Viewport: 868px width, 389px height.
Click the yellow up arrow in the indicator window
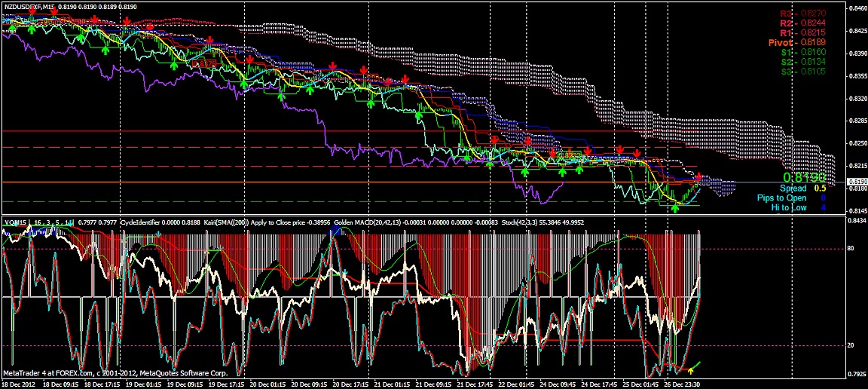click(692, 369)
